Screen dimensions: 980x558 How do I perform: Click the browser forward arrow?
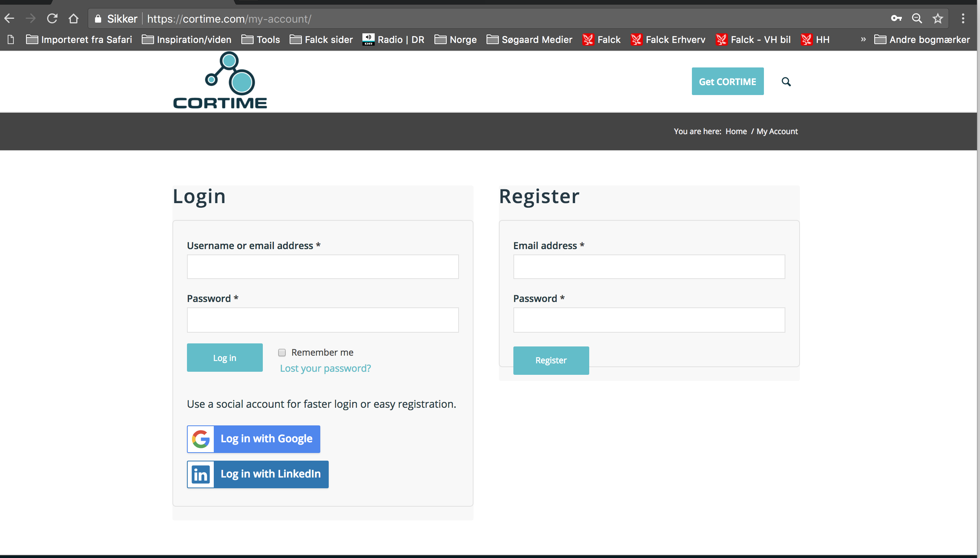(x=30, y=18)
